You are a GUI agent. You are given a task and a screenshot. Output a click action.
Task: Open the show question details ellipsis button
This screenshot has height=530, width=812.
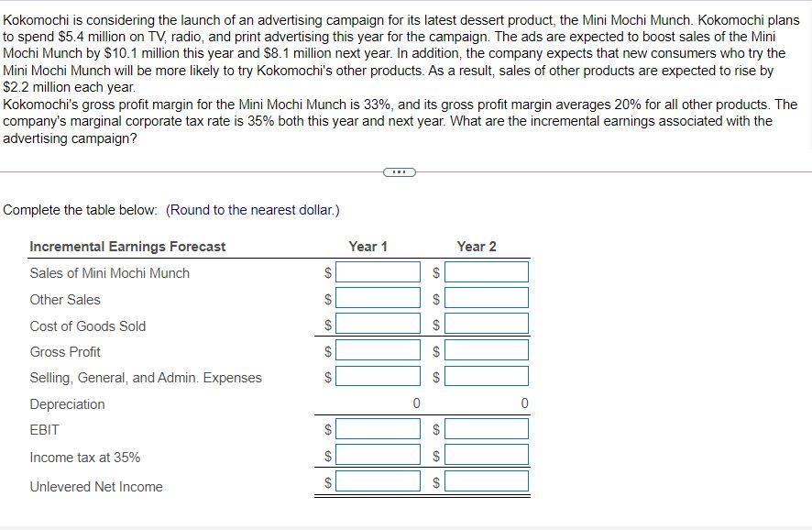point(398,171)
